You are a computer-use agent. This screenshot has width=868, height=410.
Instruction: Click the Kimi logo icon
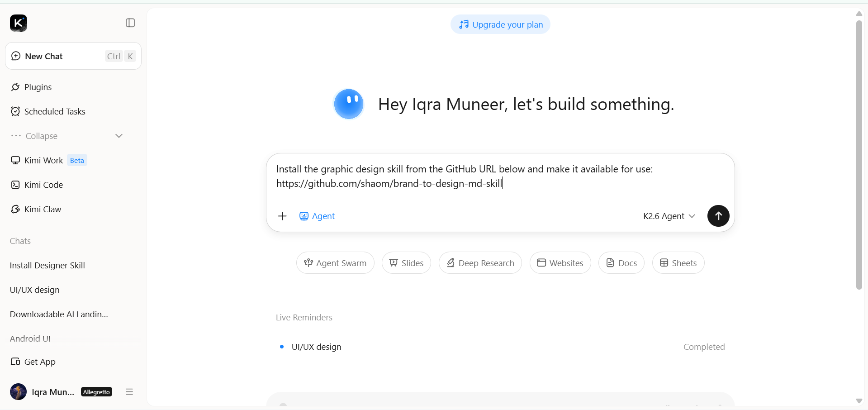tap(19, 23)
